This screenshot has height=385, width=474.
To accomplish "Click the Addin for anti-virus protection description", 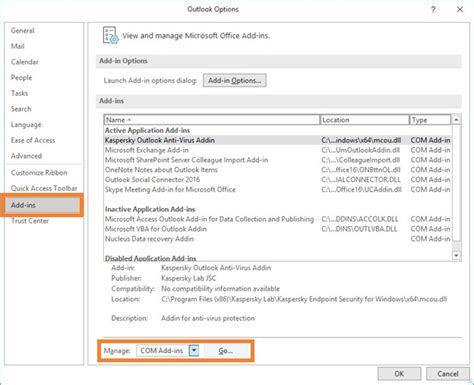I will tap(208, 318).
